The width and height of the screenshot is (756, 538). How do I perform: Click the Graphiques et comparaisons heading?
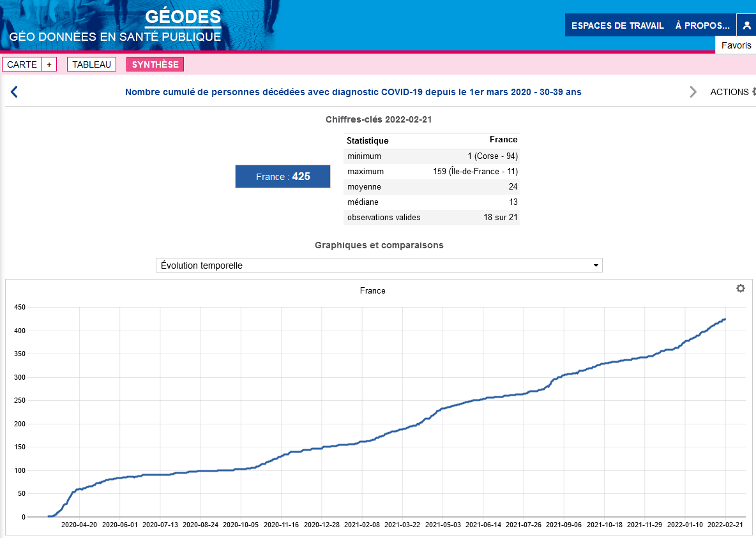click(x=379, y=245)
